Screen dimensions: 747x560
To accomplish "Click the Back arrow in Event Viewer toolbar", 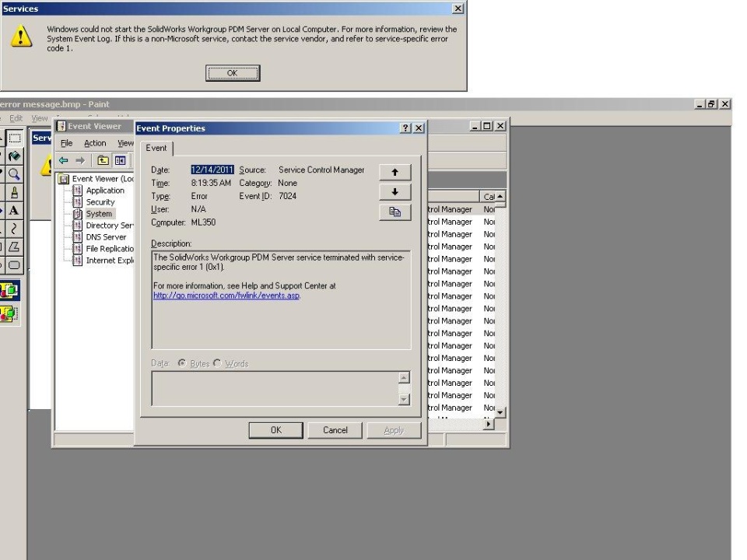I will coord(63,160).
